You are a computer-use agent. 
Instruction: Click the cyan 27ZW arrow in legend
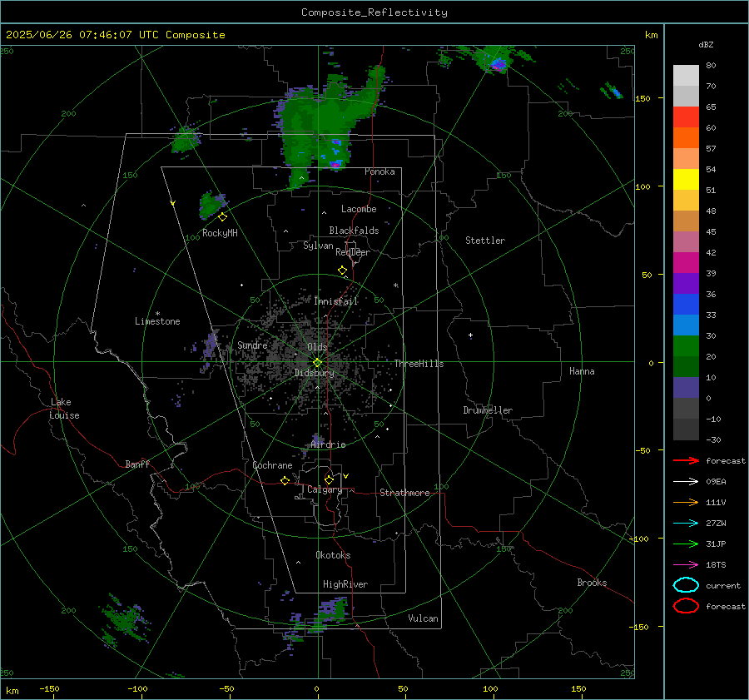click(x=686, y=524)
